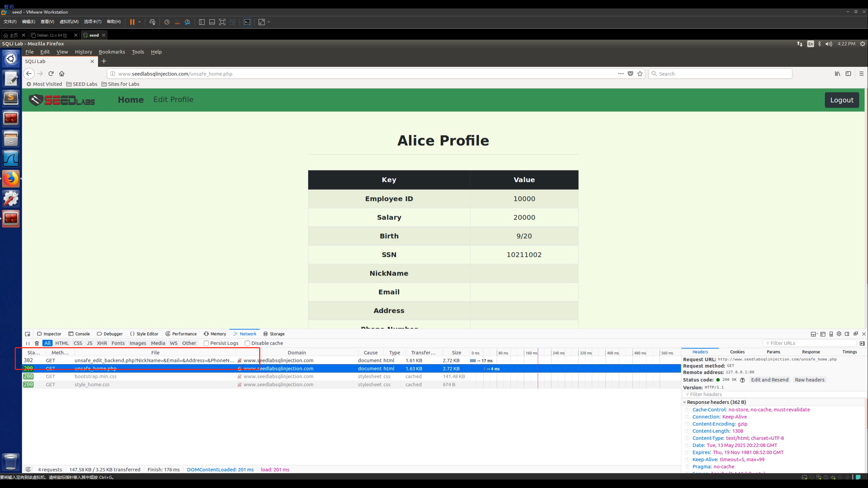Pause network recording in devtools
This screenshot has height=488, width=868.
[28, 343]
